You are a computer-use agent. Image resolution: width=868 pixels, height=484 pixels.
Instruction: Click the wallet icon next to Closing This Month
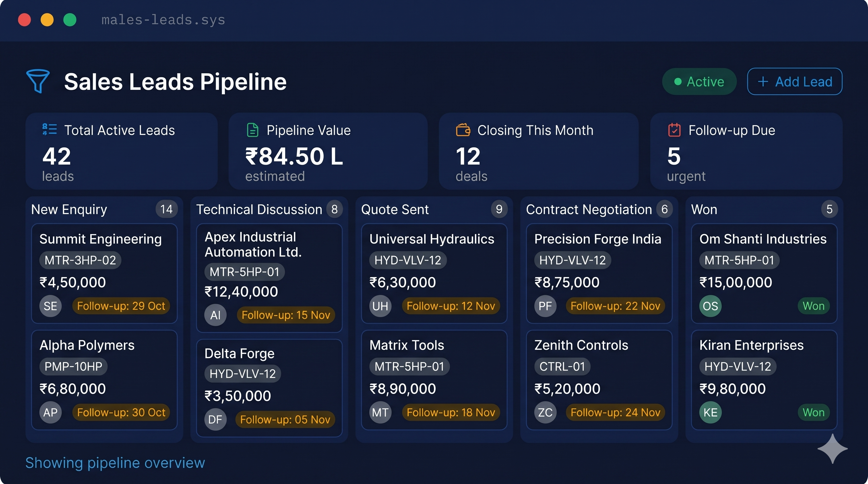pos(463,130)
